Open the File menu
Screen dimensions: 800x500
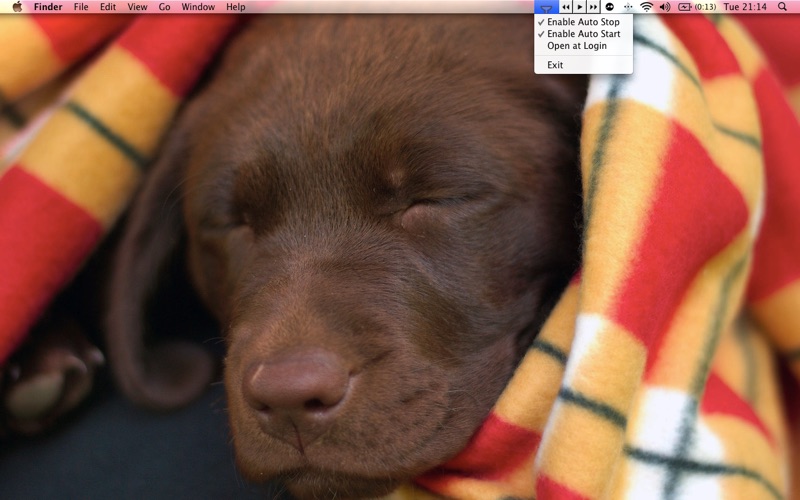(81, 7)
